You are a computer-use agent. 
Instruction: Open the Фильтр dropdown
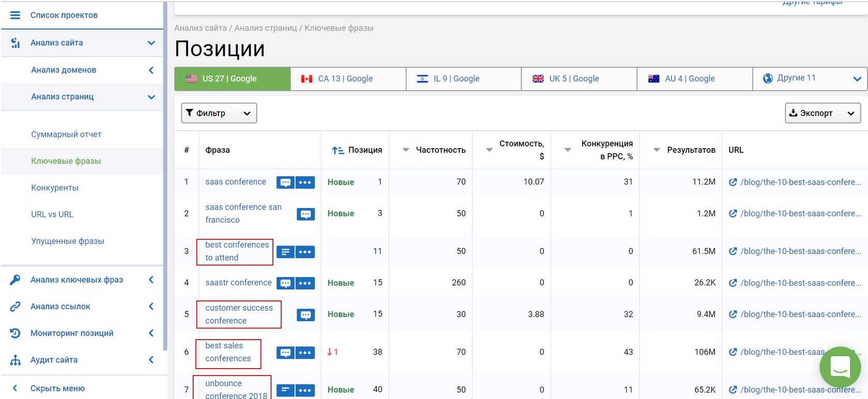point(219,113)
